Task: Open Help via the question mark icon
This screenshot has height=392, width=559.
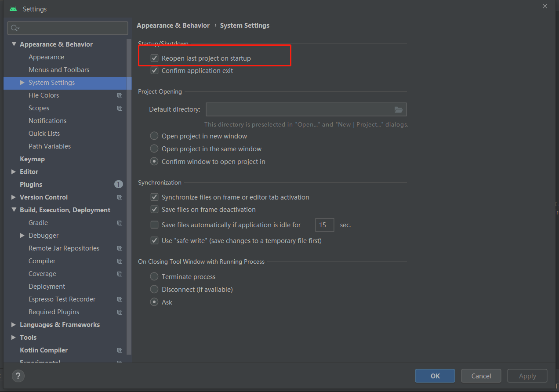Action: click(x=18, y=376)
